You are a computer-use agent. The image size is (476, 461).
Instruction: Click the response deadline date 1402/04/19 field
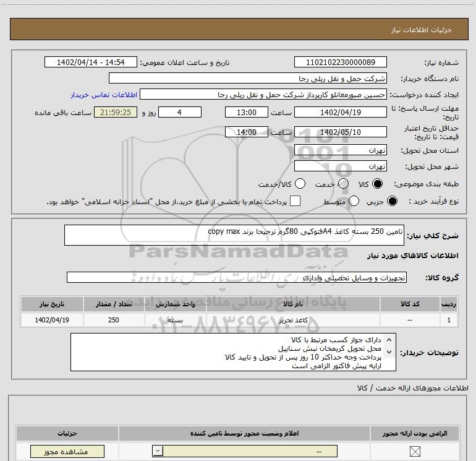coord(340,112)
